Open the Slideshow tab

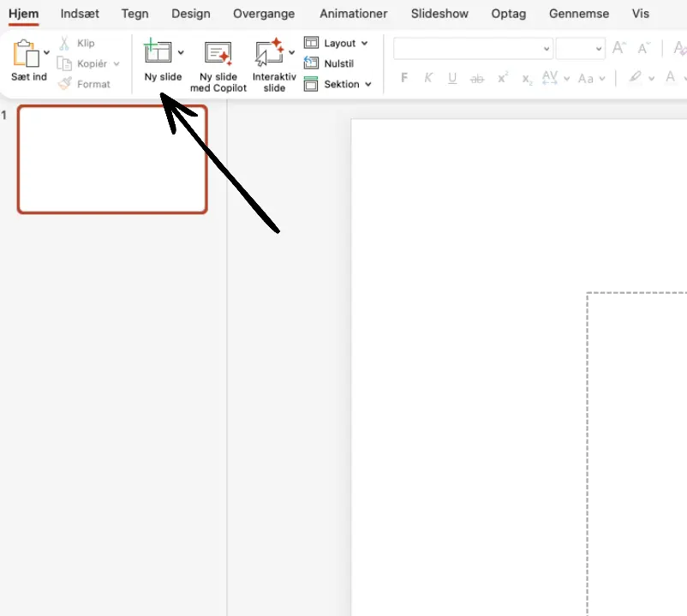(x=439, y=14)
